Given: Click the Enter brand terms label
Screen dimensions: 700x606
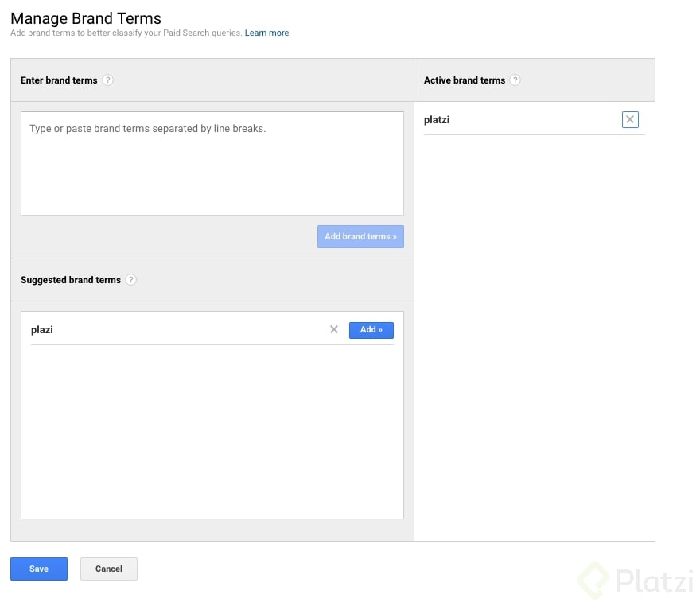Looking at the screenshot, I should [59, 80].
